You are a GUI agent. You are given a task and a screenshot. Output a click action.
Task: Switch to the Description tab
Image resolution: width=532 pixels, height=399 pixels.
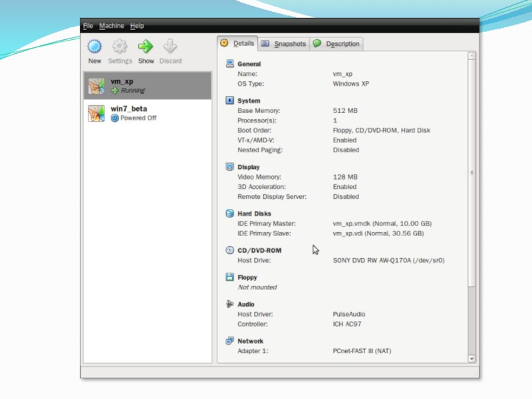click(336, 44)
